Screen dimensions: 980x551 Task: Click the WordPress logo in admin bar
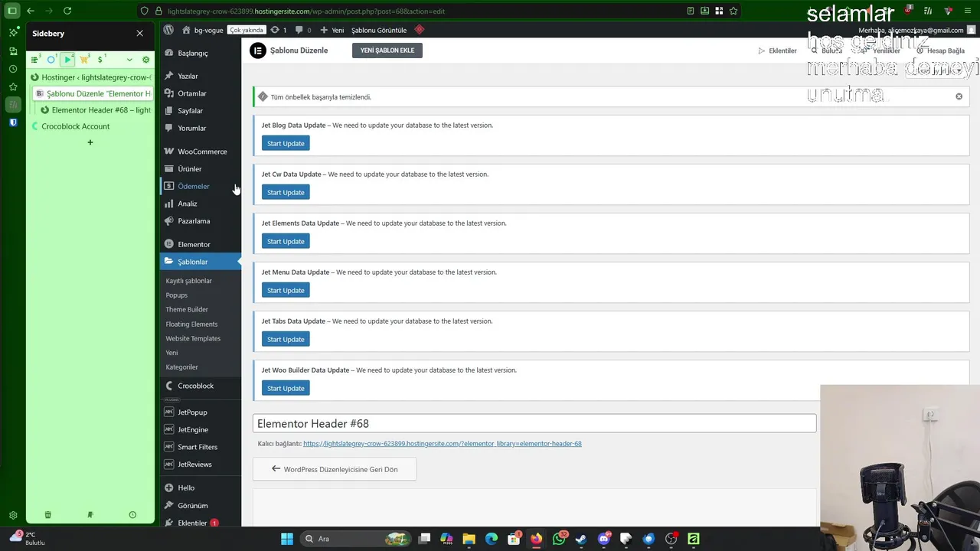(x=168, y=30)
